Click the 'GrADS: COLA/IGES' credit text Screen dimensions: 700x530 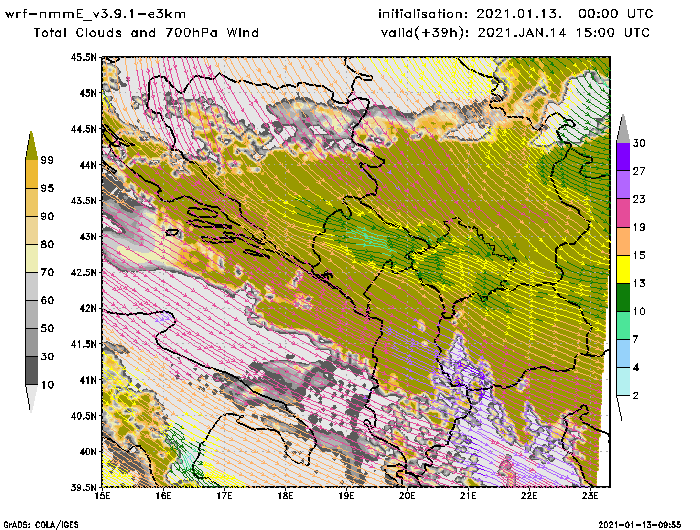tap(41, 525)
